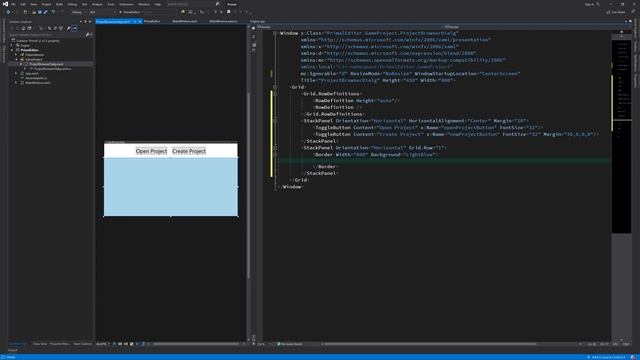
Task: Open the Project menu
Action: click(46, 4)
